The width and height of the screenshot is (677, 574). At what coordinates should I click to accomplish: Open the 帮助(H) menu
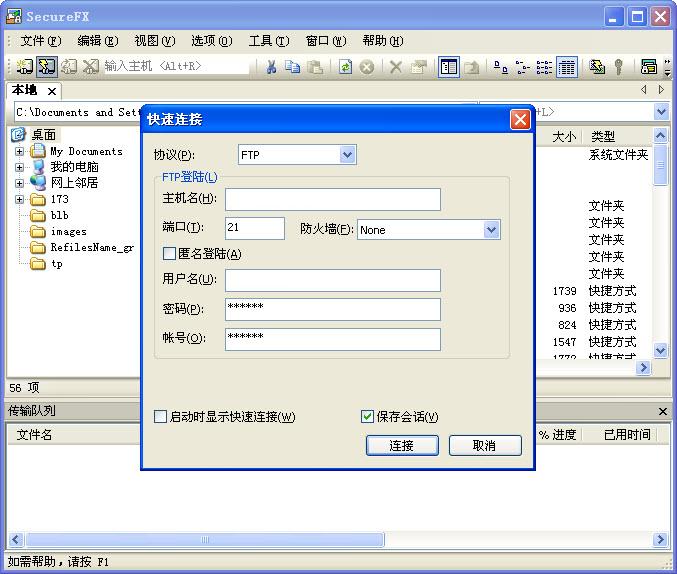tap(383, 41)
